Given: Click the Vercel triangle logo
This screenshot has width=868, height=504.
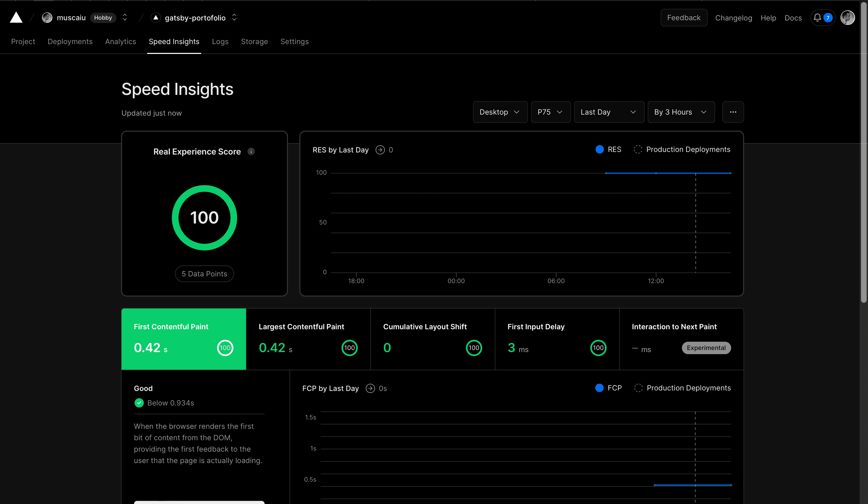Looking at the screenshot, I should click(16, 18).
